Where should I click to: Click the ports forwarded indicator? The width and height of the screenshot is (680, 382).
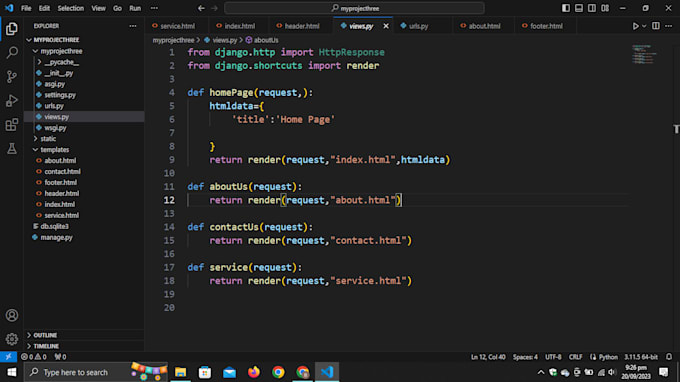[x=60, y=357]
